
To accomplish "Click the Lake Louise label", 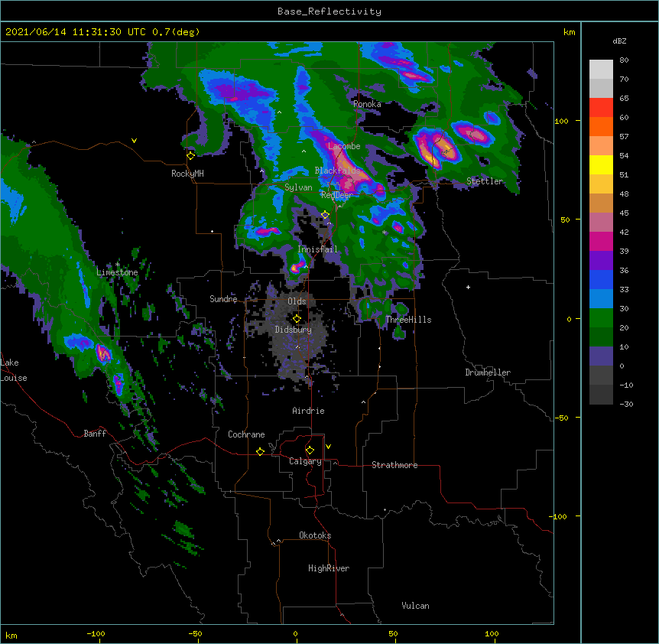I will tap(14, 370).
